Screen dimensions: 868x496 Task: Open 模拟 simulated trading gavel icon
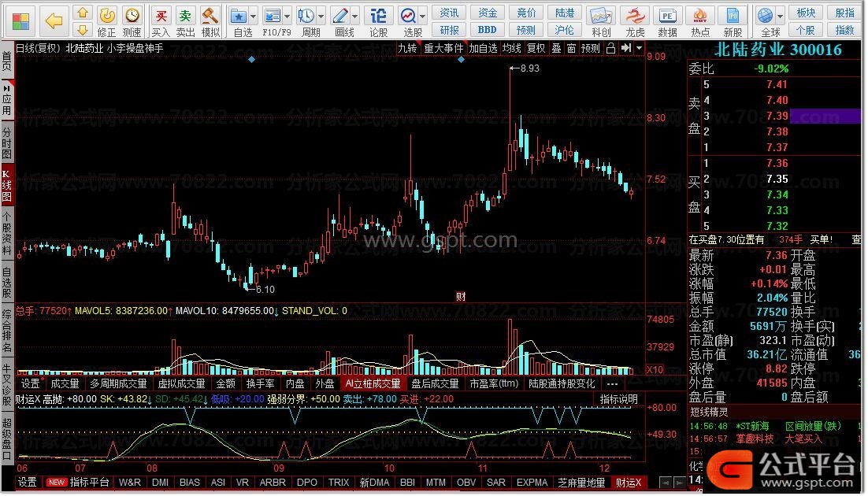point(210,15)
